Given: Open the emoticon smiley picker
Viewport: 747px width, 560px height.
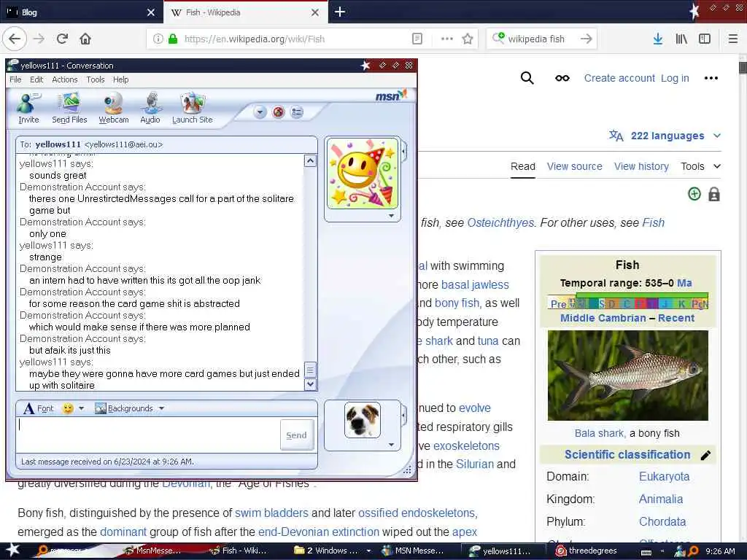Looking at the screenshot, I should click(68, 408).
